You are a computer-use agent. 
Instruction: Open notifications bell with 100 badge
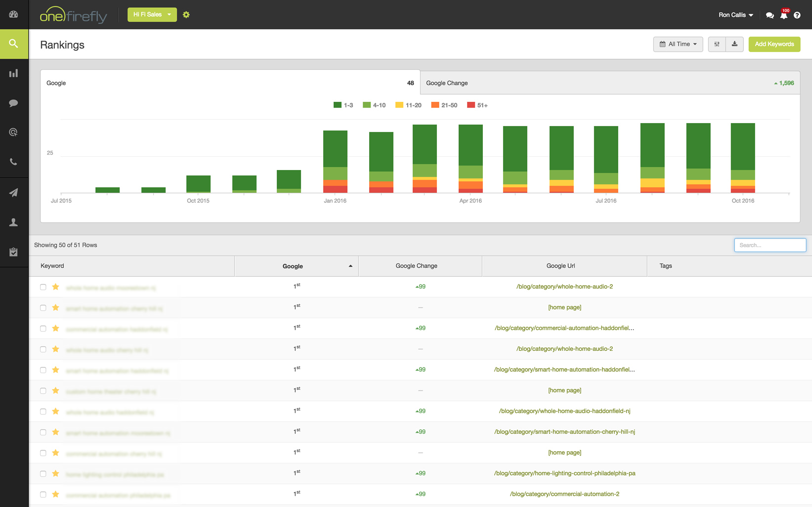pos(783,15)
